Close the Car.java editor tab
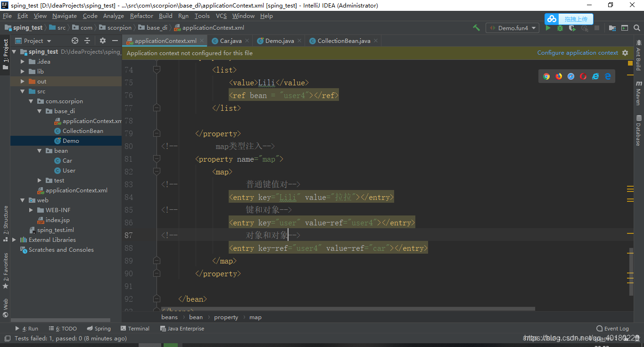644x347 pixels. (247, 41)
